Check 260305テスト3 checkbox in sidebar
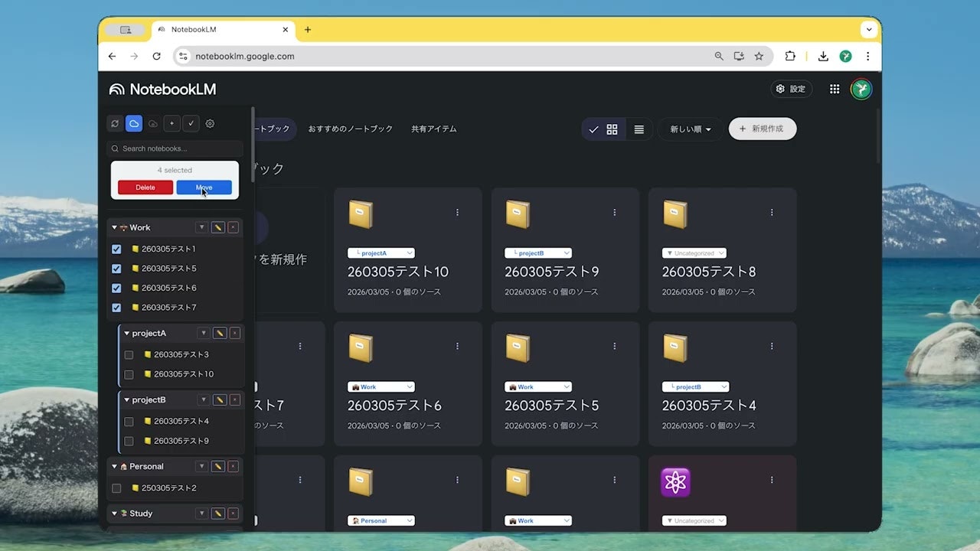Viewport: 980px width, 551px height. tap(129, 354)
